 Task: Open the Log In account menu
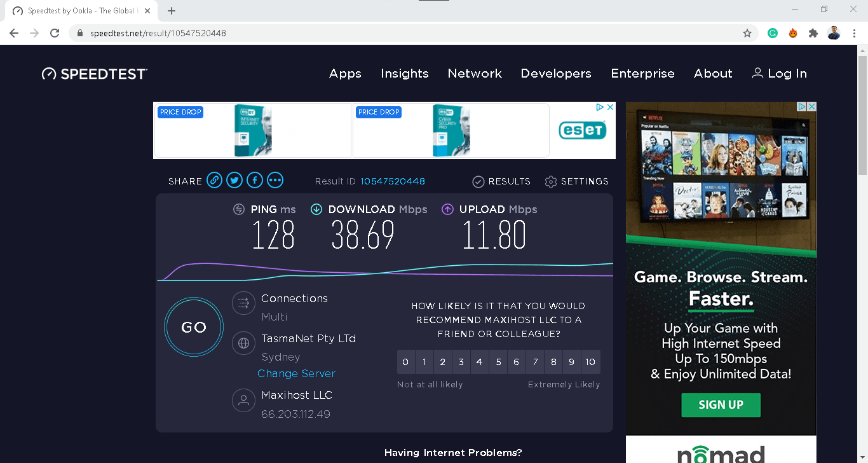coord(779,73)
